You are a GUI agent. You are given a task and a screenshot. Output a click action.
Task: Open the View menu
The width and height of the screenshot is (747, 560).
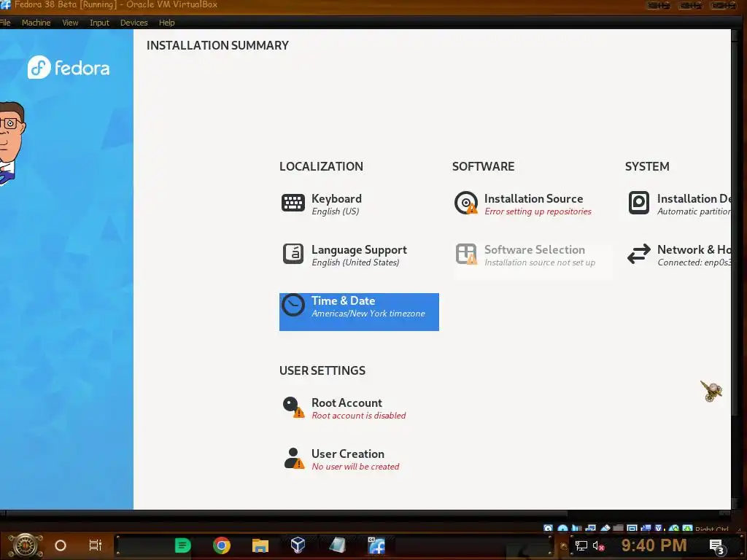pyautogui.click(x=70, y=23)
